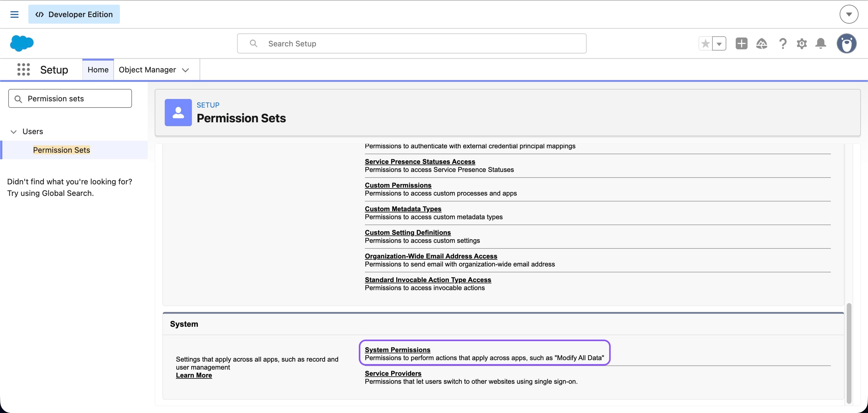Click the Permission Sets page title
This screenshot has height=413, width=868.
click(x=241, y=118)
